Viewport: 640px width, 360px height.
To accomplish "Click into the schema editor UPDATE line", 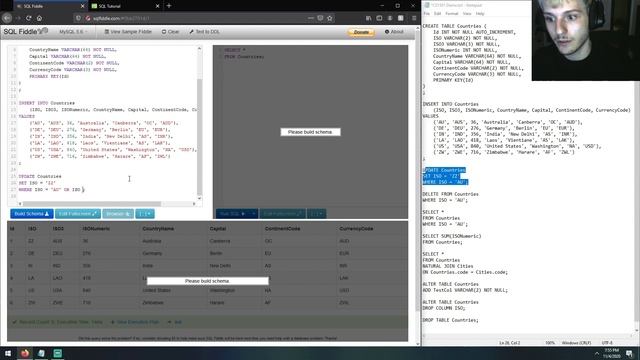I will (x=40, y=176).
